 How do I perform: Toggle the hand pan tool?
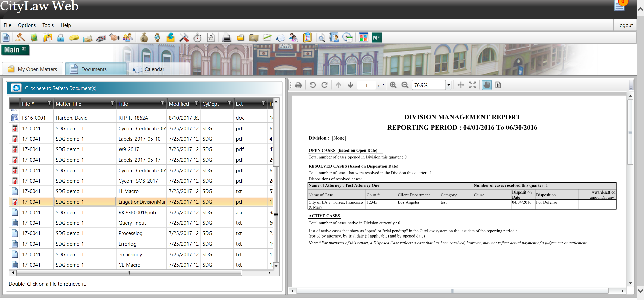click(x=487, y=85)
